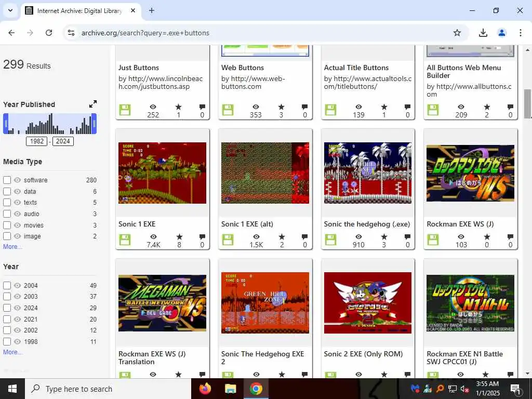
Task: Open the notification center icon
Action: coord(515,389)
